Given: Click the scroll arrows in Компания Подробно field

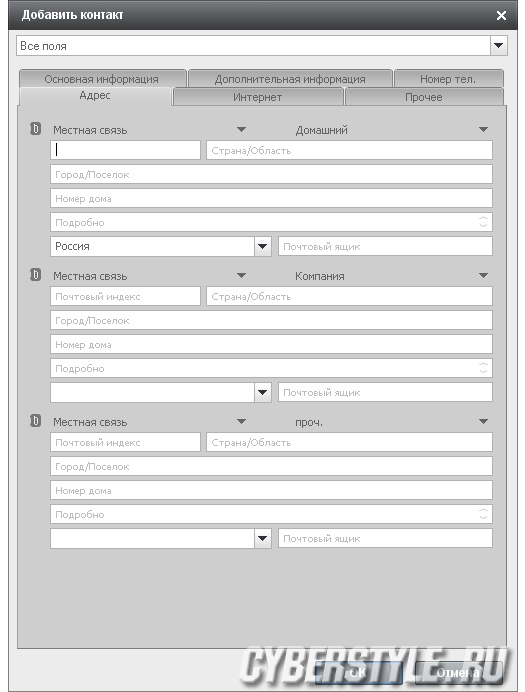Looking at the screenshot, I should pyautogui.click(x=484, y=368).
